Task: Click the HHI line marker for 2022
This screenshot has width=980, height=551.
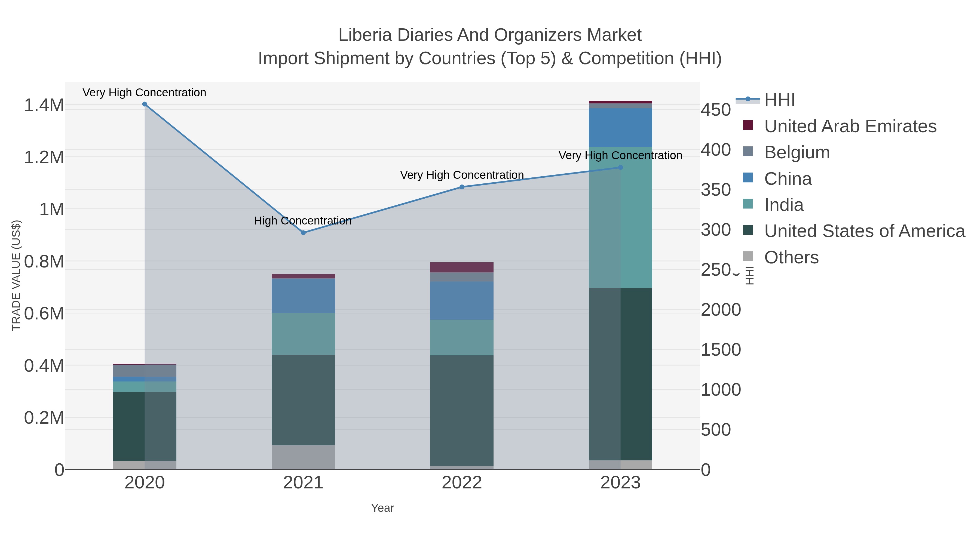Action: 462,187
